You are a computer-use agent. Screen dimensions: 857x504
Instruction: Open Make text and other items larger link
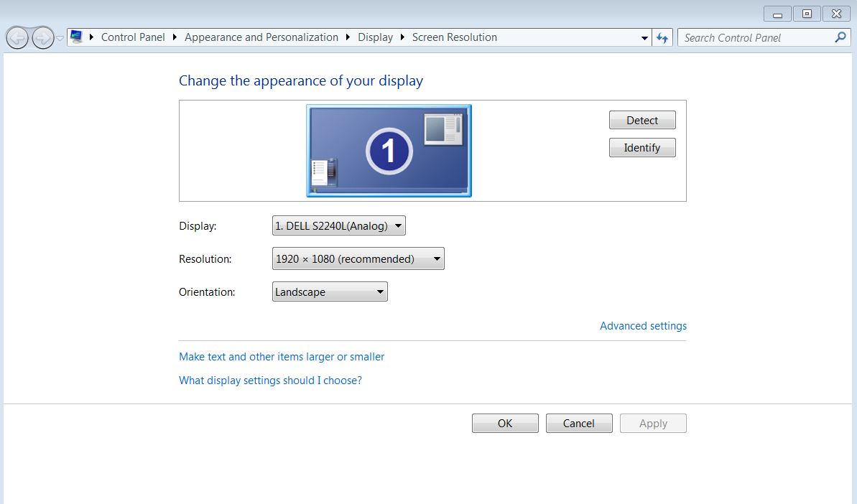click(x=282, y=357)
